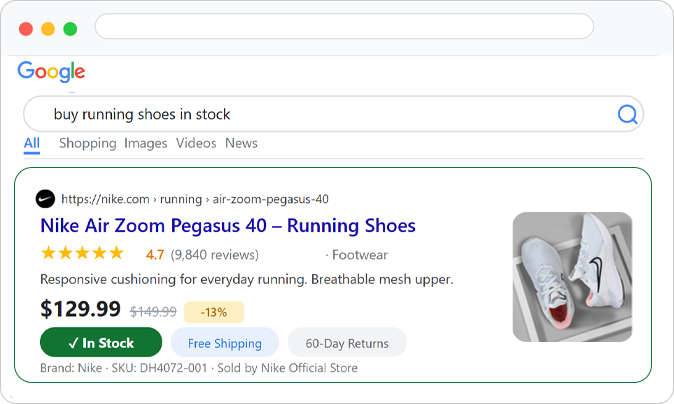
Task: Click the browser address bar
Action: tap(344, 26)
